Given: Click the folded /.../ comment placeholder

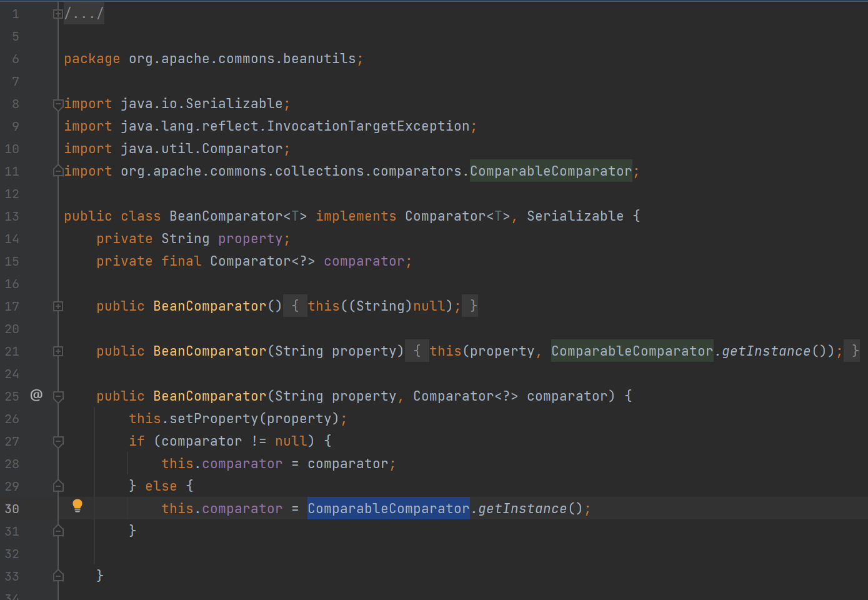Looking at the screenshot, I should click(84, 14).
